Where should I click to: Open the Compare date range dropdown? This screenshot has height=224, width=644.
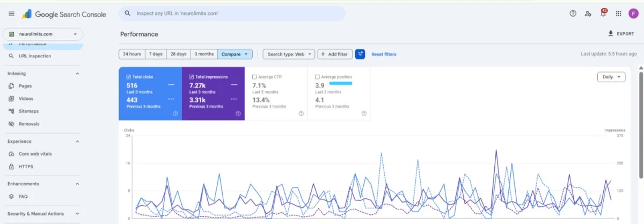click(x=235, y=54)
